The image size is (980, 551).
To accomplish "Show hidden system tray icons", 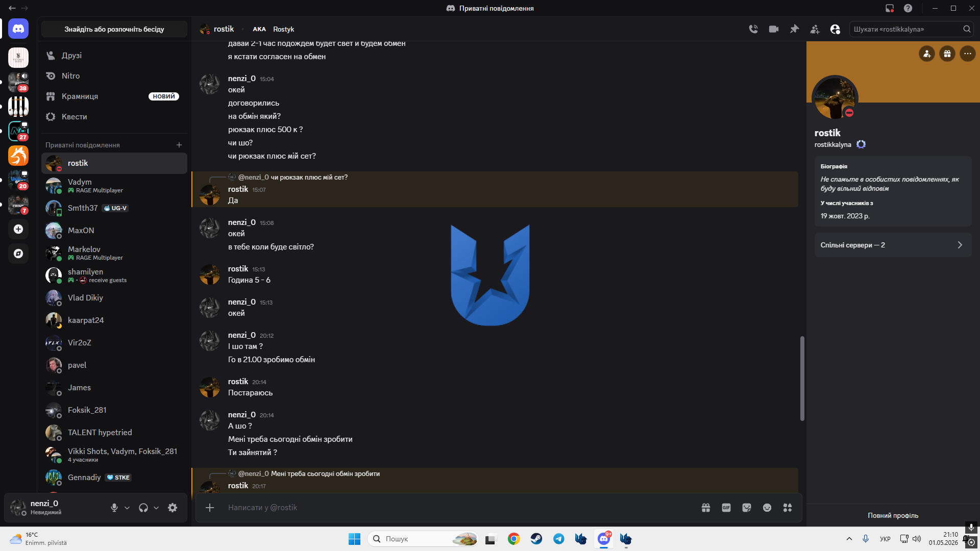I will [849, 539].
